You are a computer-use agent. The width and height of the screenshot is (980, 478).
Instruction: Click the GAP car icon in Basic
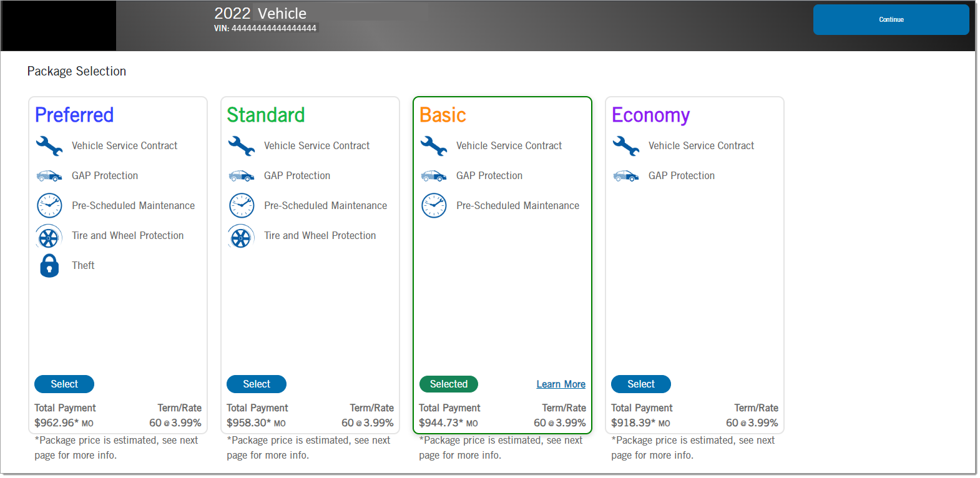tap(434, 176)
